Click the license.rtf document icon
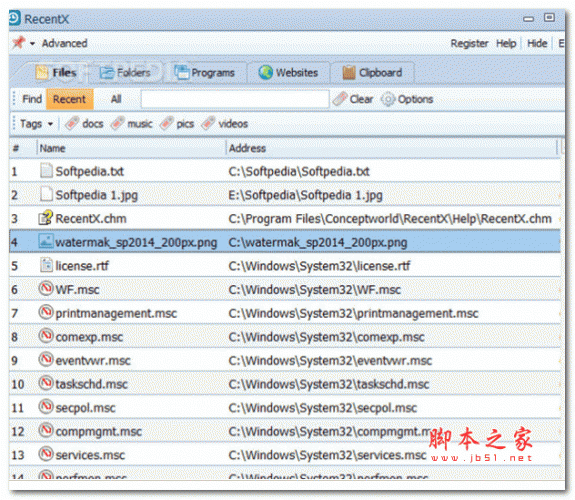The image size is (575, 500). (x=46, y=265)
